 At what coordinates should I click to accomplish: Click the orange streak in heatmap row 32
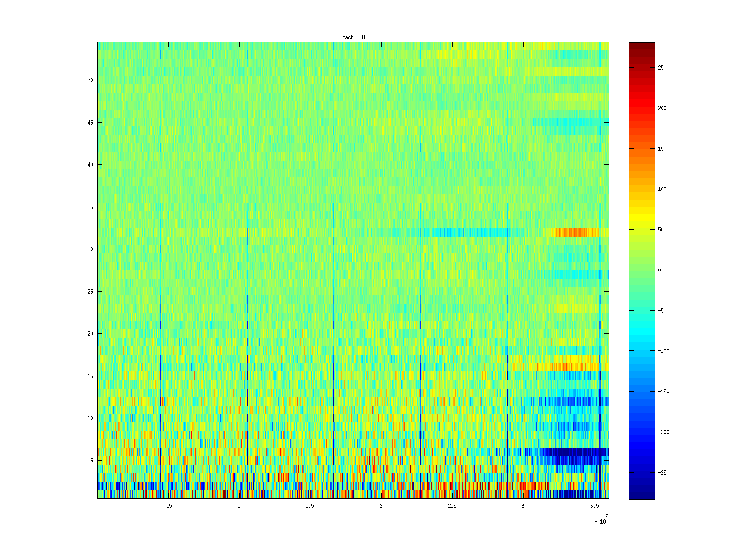pos(574,232)
